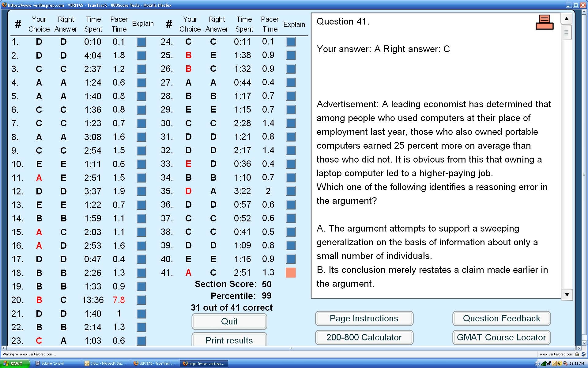Open the Windows Start menu
Image resolution: width=588 pixels, height=368 pixels.
point(15,363)
